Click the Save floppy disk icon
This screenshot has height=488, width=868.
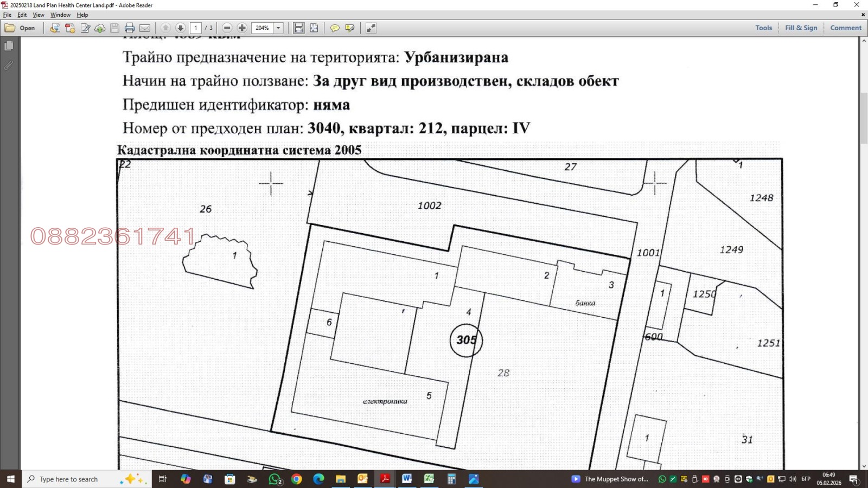pyautogui.click(x=114, y=28)
